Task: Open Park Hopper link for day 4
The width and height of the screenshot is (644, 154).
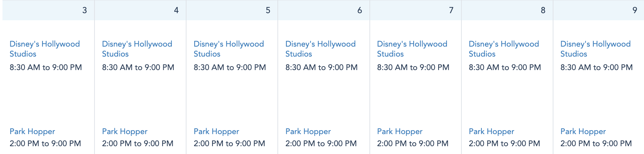Action: [x=124, y=132]
